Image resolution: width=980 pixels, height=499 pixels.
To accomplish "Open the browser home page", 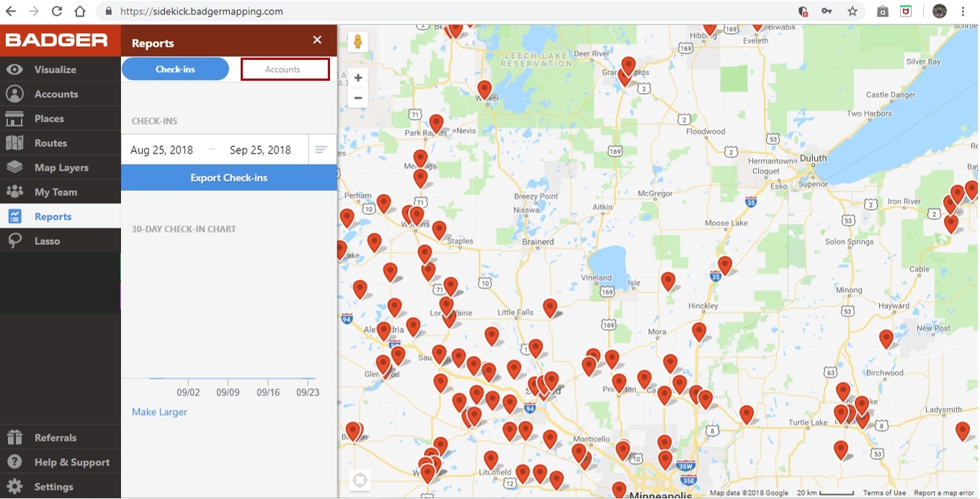I will (x=80, y=12).
